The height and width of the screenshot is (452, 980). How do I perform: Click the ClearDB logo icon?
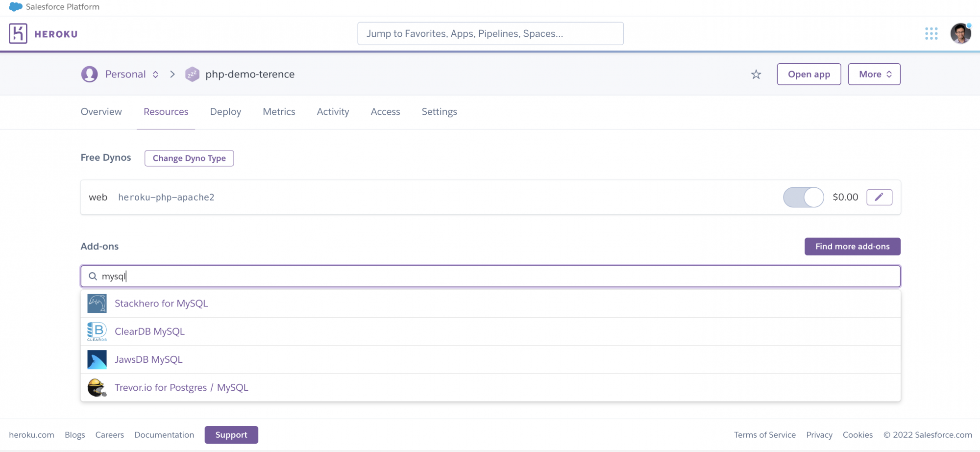[97, 331]
